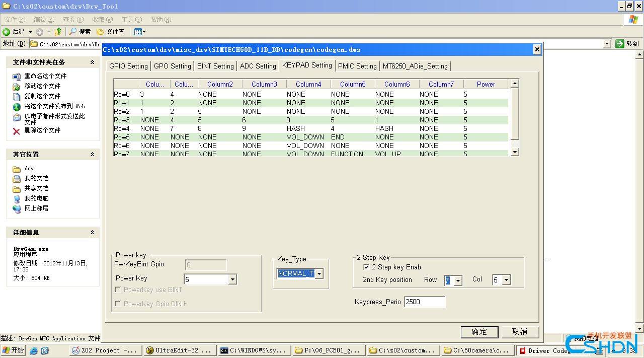
Task: Uncheck the 2 Step key Enab checkbox
Action: [366, 267]
